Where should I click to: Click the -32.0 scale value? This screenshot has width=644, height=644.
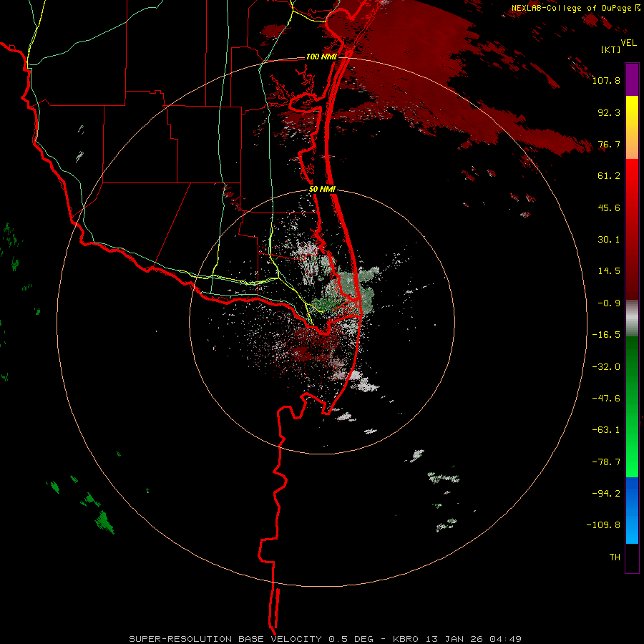click(606, 367)
